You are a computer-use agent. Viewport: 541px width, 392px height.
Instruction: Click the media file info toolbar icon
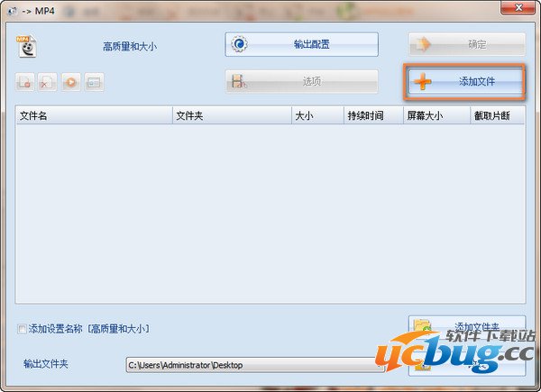[x=94, y=82]
